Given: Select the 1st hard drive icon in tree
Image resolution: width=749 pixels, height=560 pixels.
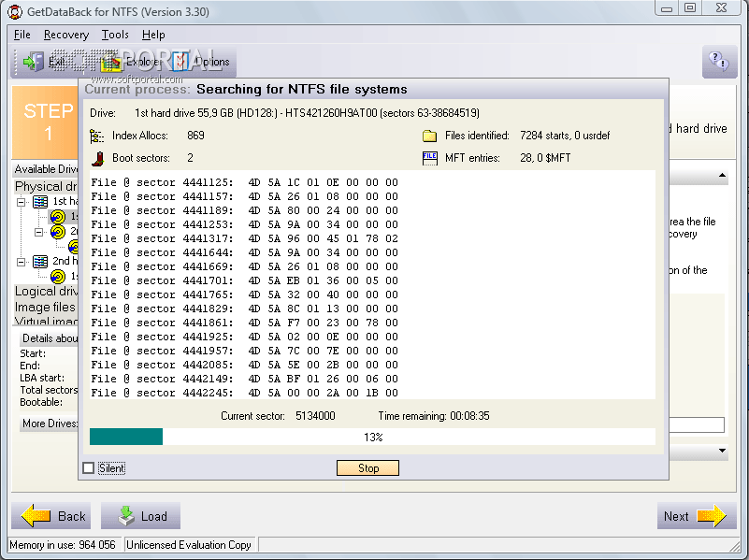Looking at the screenshot, I should [40, 202].
